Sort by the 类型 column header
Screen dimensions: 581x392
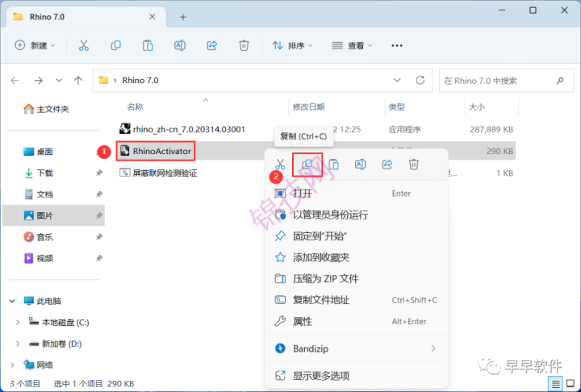(396, 107)
